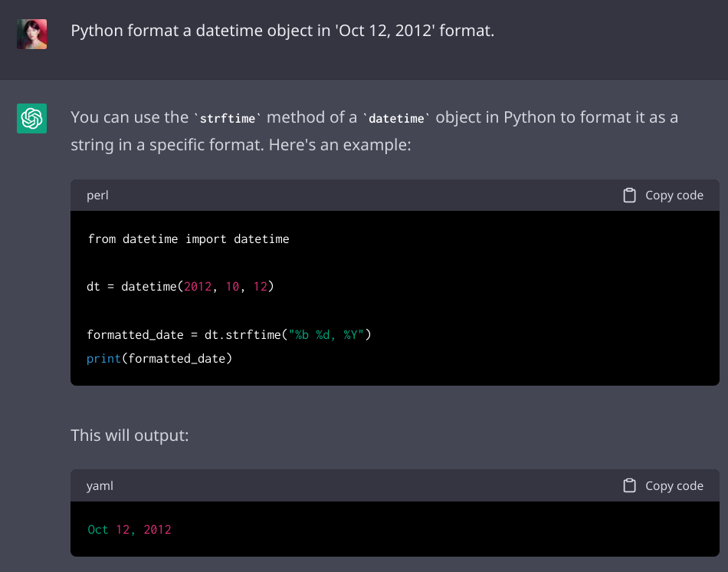Click the clipboard icon in the perl code block

629,196
